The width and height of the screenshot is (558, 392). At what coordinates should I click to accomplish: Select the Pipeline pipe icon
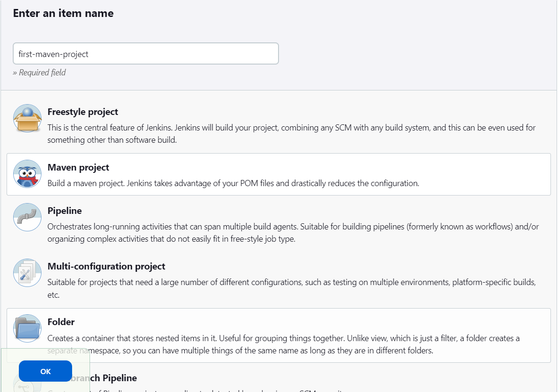[x=27, y=217]
